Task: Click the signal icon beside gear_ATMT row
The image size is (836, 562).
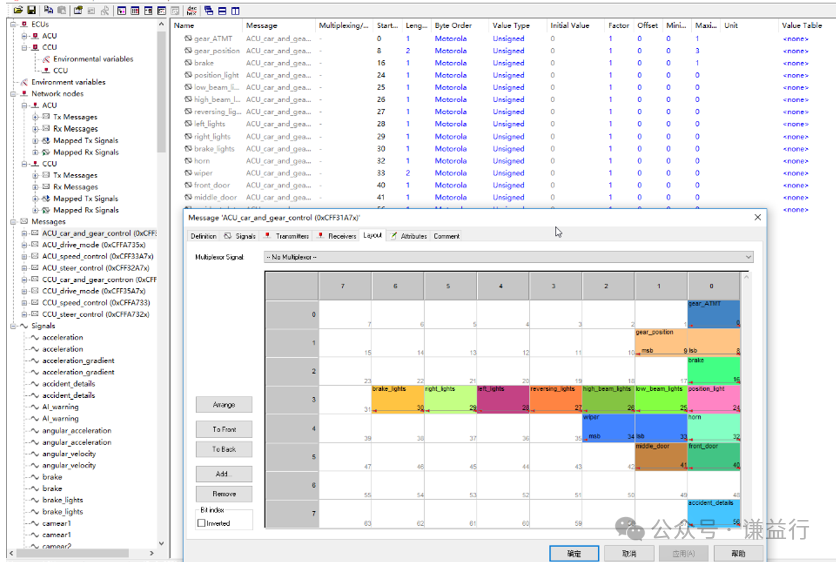Action: point(188,38)
